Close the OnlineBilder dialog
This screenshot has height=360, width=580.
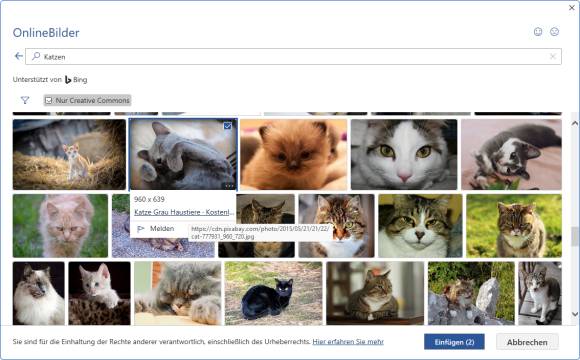pos(571,7)
